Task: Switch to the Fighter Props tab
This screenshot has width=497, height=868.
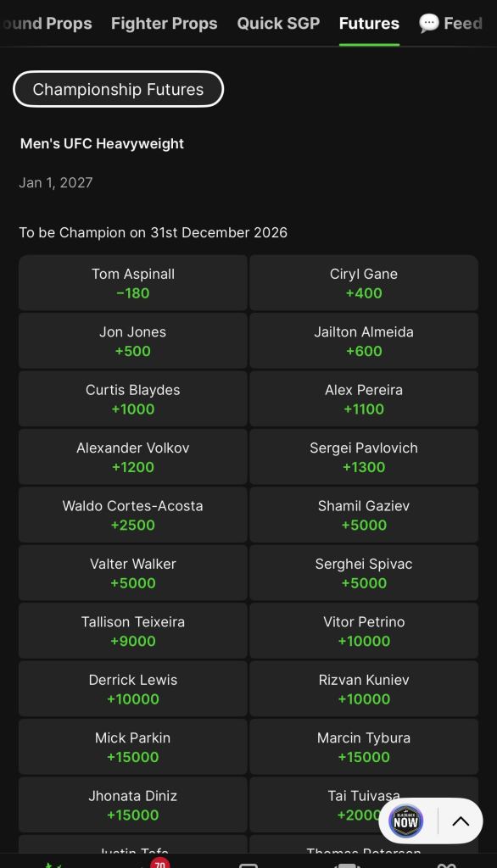Action: click(164, 23)
